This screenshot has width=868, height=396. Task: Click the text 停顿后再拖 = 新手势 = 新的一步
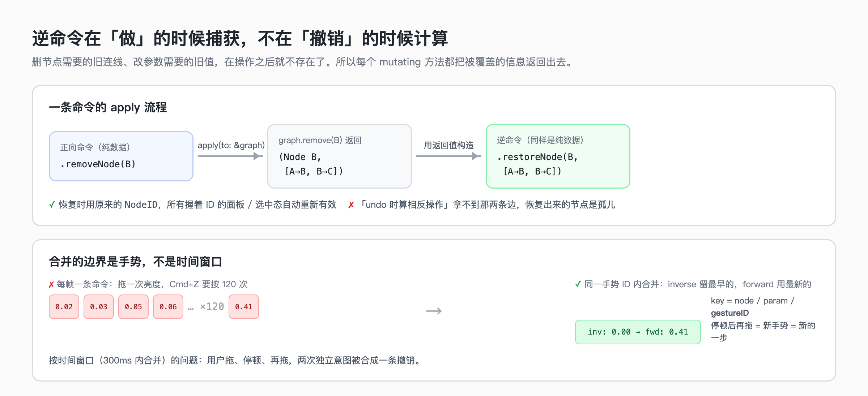[763, 331]
